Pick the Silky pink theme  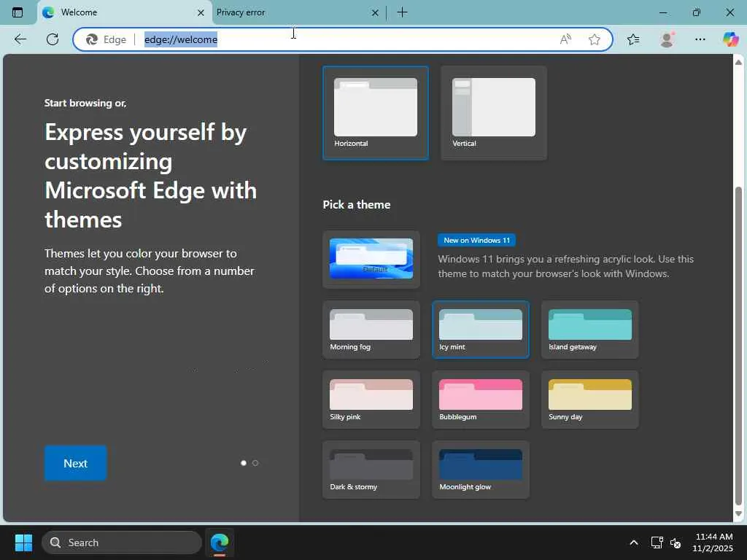click(x=371, y=400)
